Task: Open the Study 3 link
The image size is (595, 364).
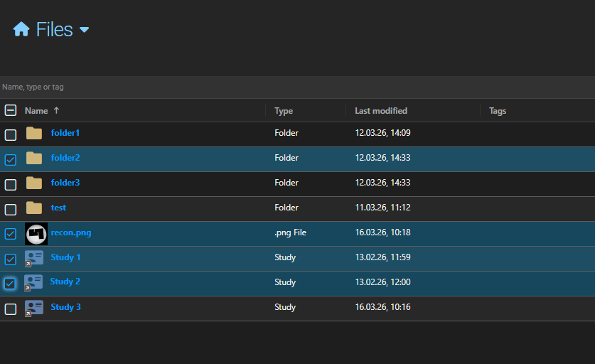Action: pos(65,307)
